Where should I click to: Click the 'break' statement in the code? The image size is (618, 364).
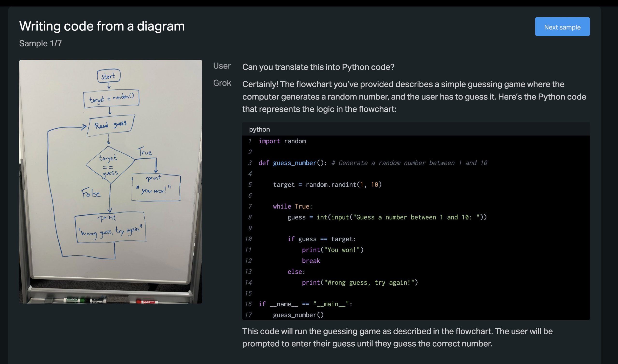[x=311, y=261]
